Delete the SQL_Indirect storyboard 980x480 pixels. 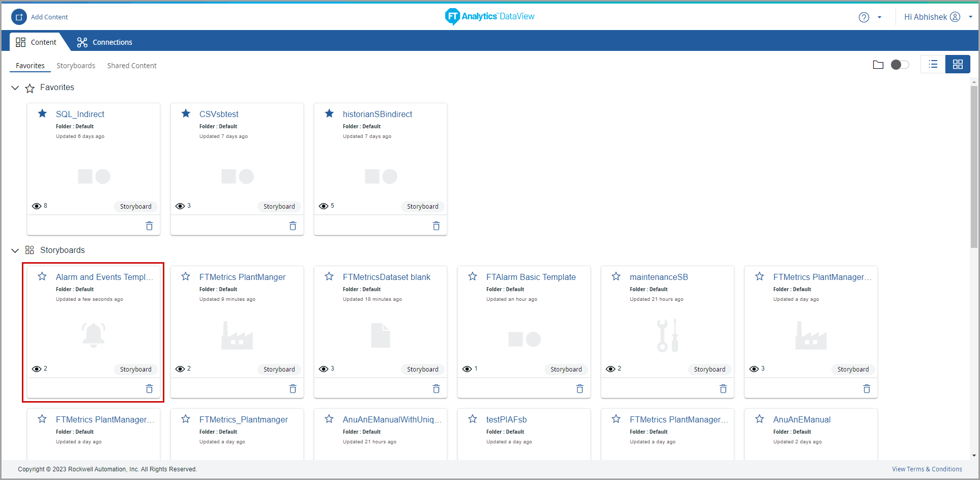click(x=149, y=226)
